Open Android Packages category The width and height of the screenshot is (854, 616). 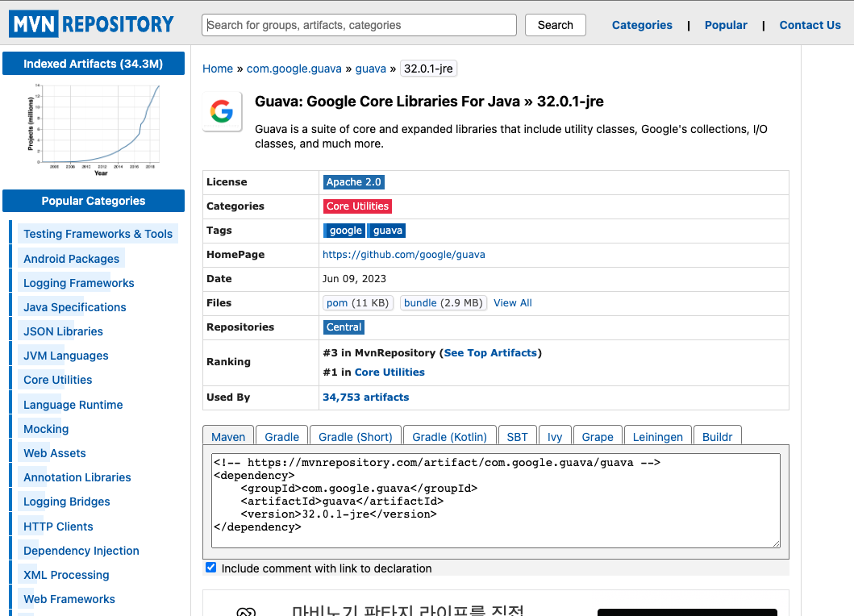click(71, 258)
